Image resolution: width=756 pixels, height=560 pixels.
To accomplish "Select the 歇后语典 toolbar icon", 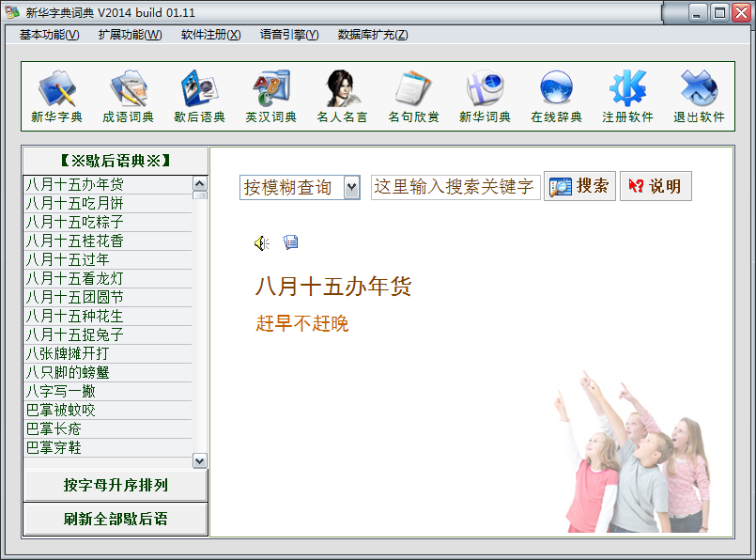I will tap(200, 96).
